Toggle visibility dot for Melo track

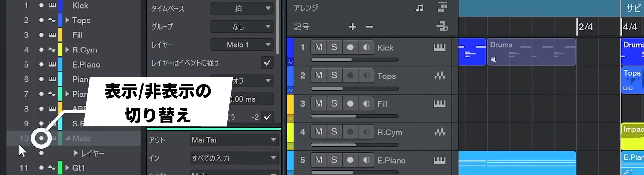(x=41, y=138)
